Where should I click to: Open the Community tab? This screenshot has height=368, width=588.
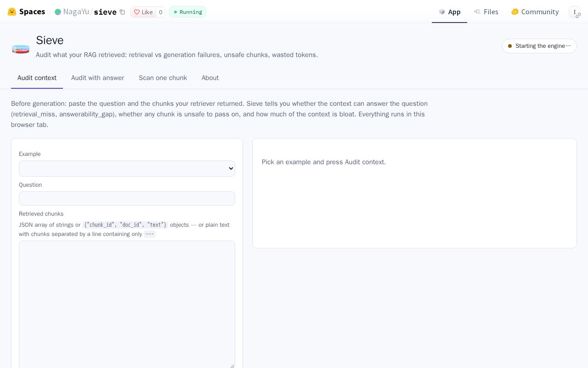535,12
